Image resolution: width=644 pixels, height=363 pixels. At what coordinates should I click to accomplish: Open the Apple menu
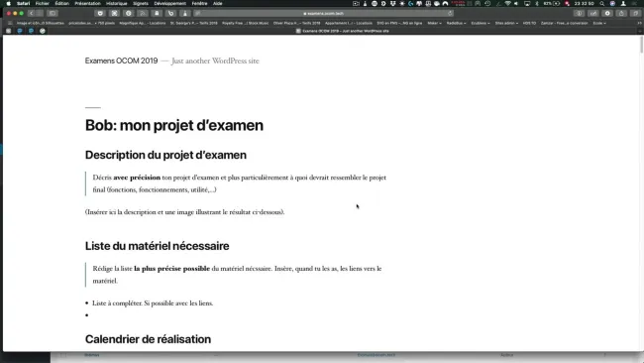9,3
